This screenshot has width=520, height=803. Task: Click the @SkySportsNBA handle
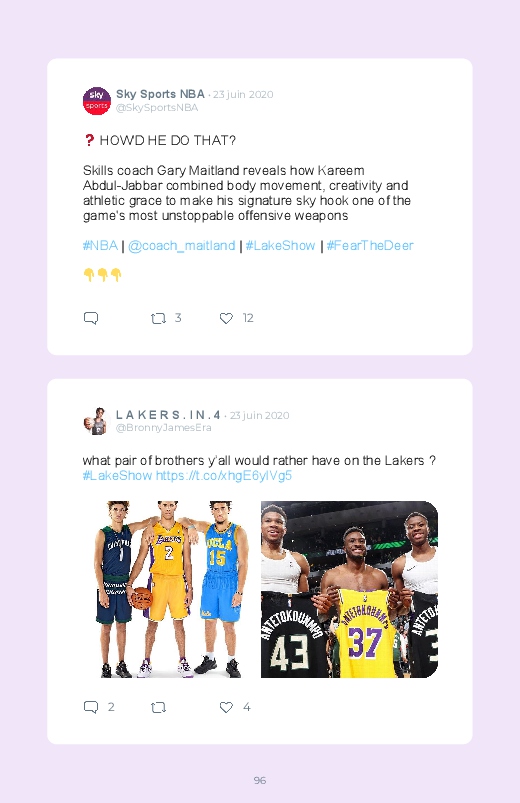tap(157, 108)
